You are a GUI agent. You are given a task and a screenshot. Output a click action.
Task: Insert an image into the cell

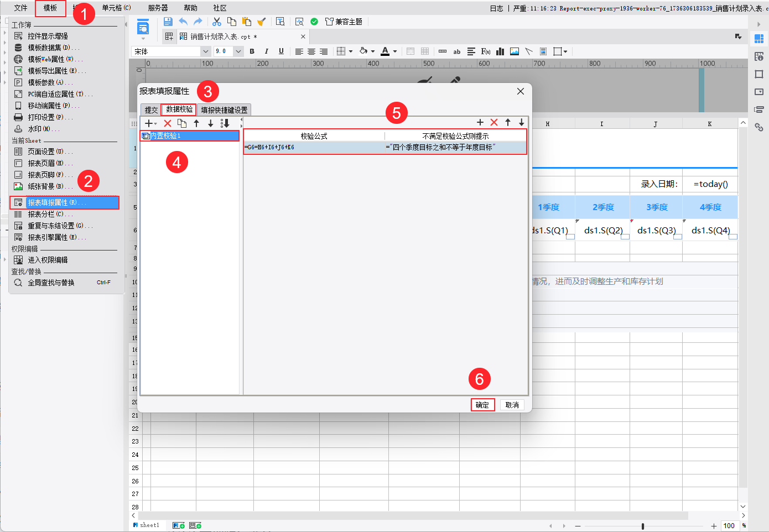[515, 51]
